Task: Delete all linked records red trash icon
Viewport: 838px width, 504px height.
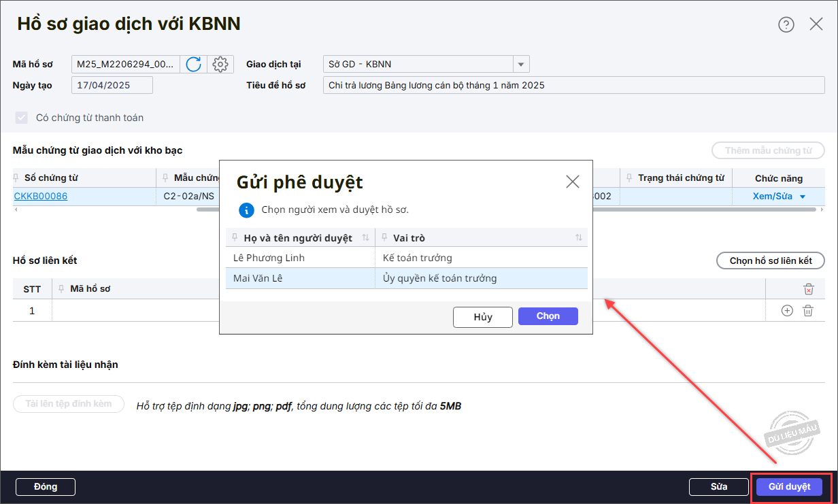Action: coord(808,289)
